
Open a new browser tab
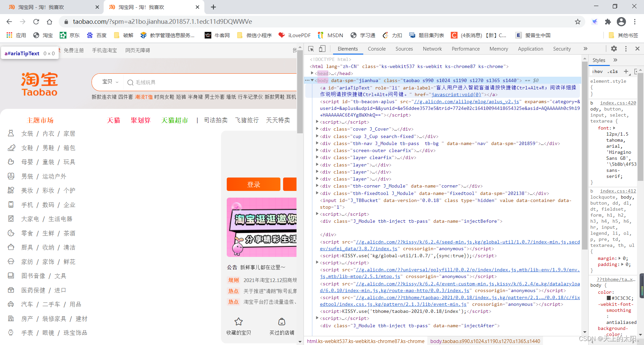[x=213, y=7]
